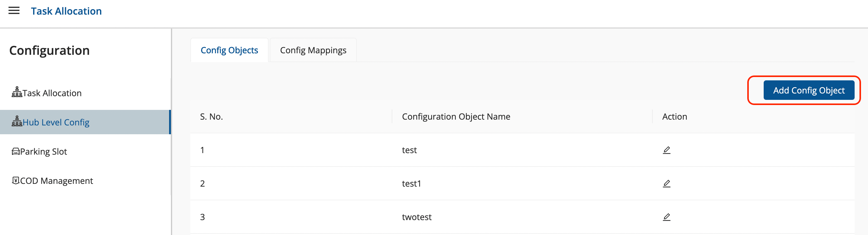Select the Config Objects tab

(x=229, y=50)
